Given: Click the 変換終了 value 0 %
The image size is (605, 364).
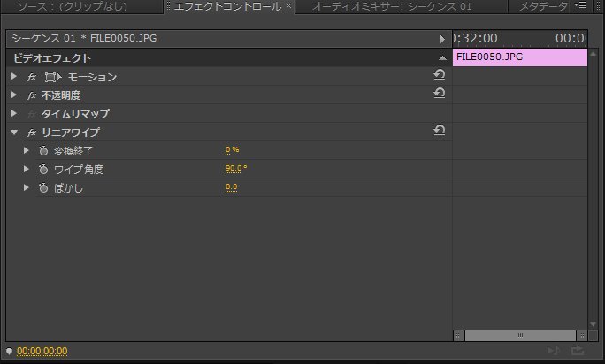Looking at the screenshot, I should (232, 149).
